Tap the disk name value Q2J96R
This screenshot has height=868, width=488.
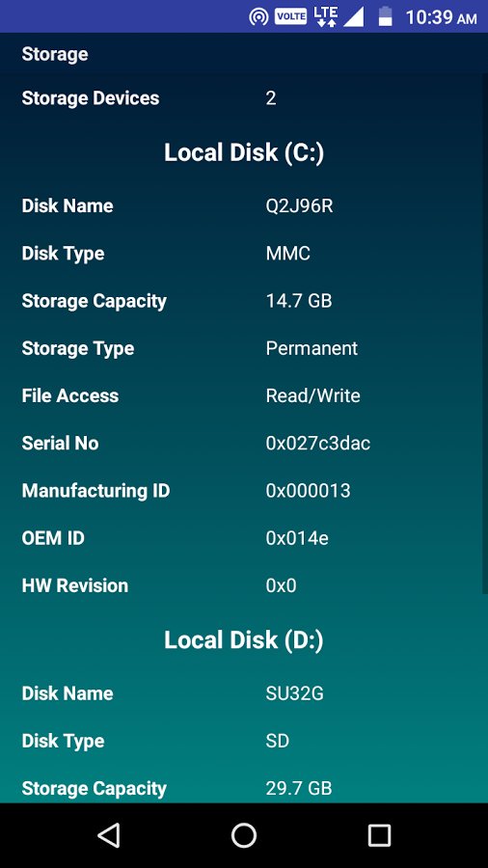point(299,206)
